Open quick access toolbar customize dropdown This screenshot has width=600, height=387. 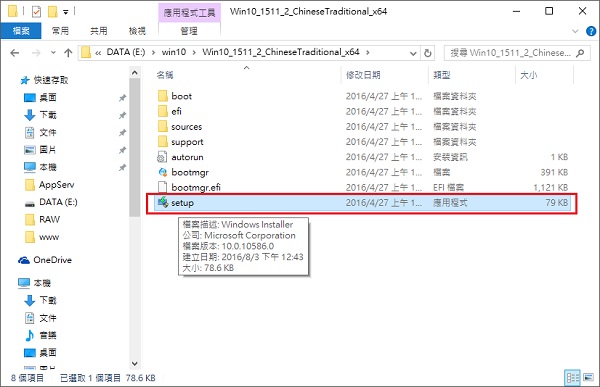coord(66,12)
